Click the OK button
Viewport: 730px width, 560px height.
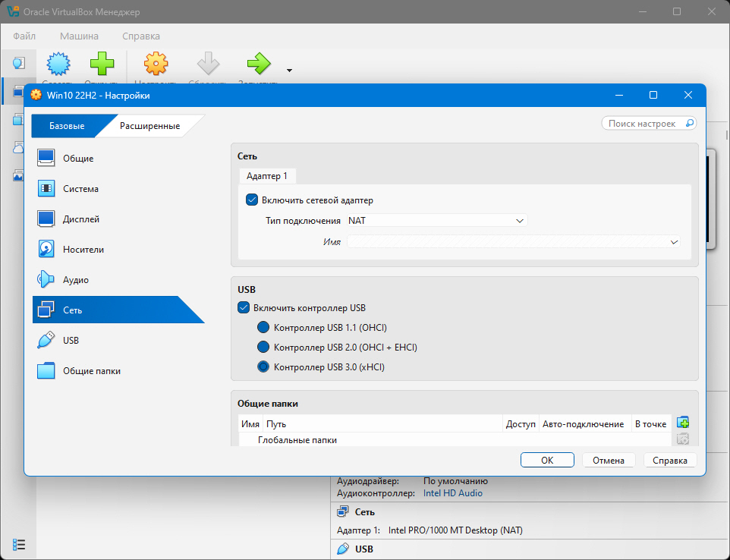pos(547,460)
